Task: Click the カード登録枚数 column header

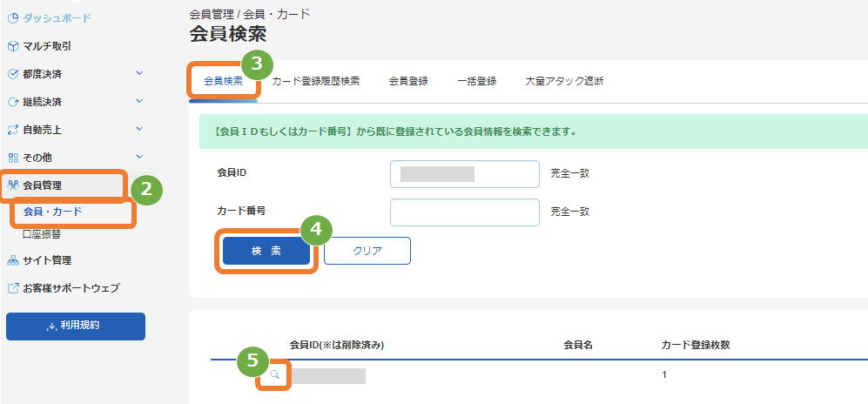Action: [x=696, y=345]
